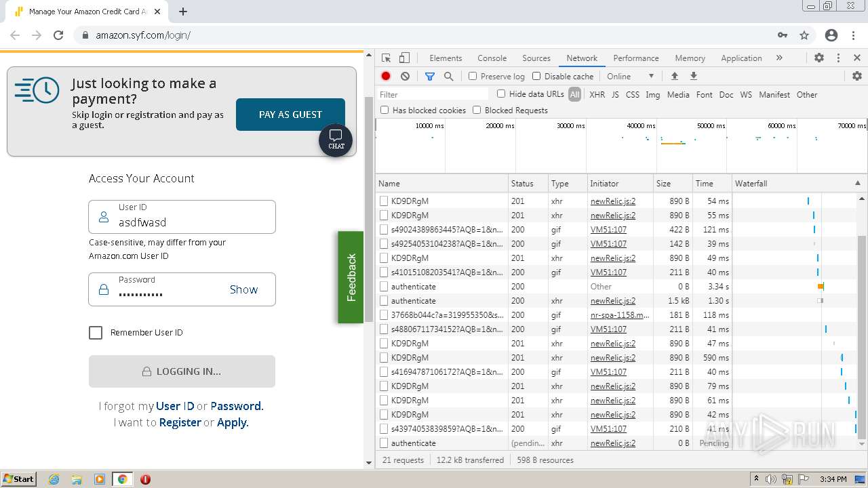Open DevTools three-dot customize menu
Viewport: 868px width, 488px height.
(838, 58)
